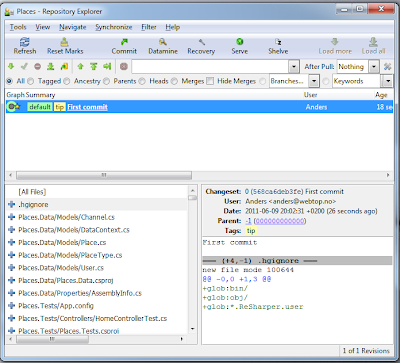Click the outgoing green up arrow icon
Image resolution: width=400 pixels, height=363 pixels.
[x=80, y=66]
